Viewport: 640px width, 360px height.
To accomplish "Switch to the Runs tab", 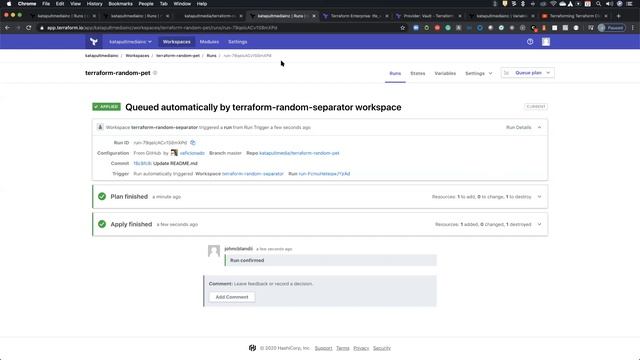I will click(395, 73).
